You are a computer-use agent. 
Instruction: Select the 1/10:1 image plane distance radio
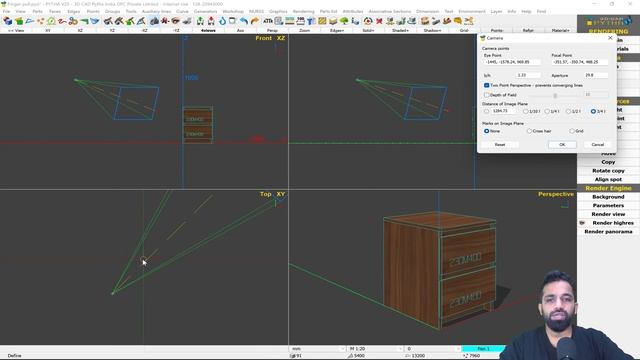(x=526, y=111)
